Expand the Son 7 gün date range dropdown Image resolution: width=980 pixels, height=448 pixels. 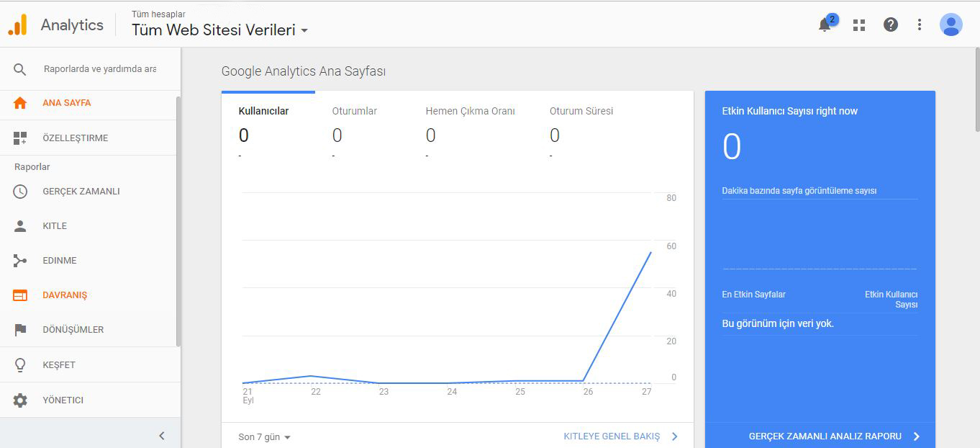tap(264, 437)
